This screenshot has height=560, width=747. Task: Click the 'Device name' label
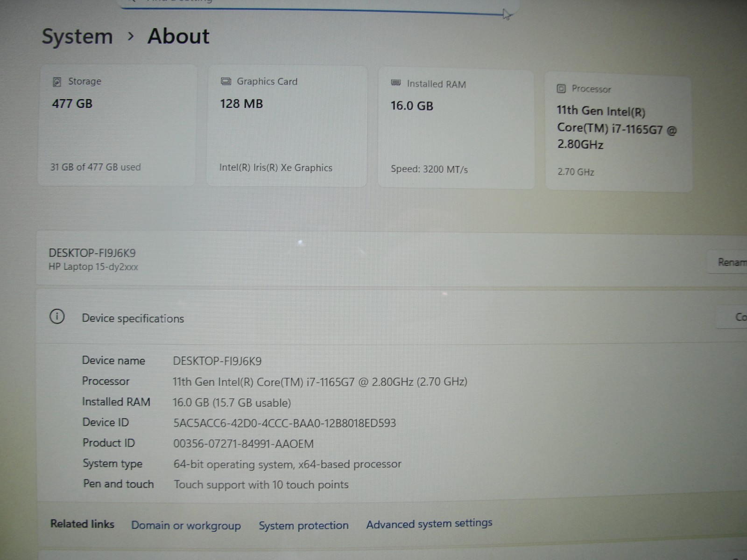point(113,361)
